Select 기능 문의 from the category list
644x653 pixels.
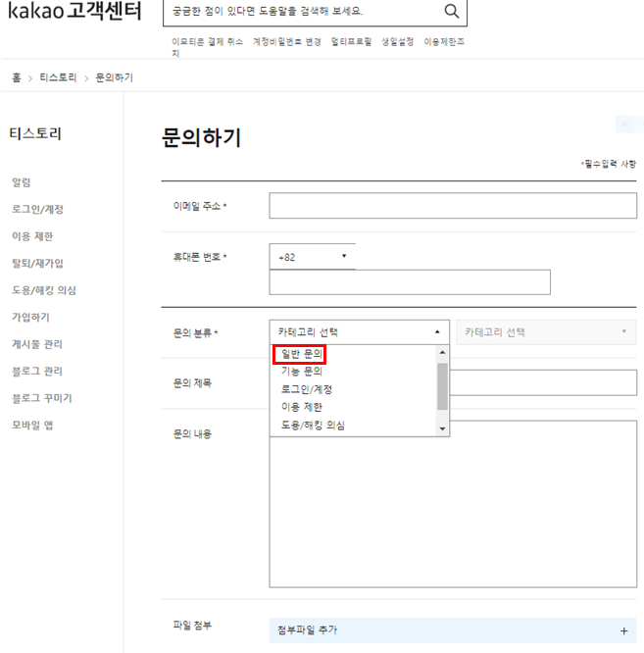(x=302, y=371)
